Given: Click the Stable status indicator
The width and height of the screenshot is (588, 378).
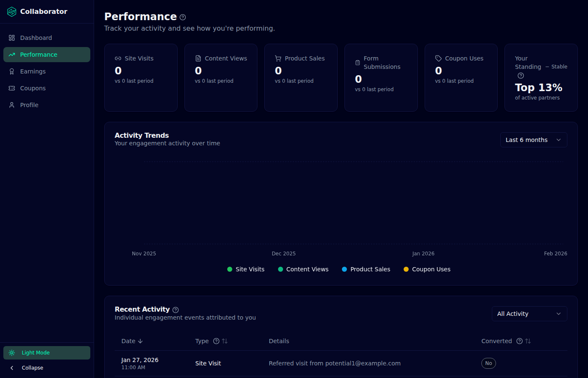Looking at the screenshot, I should click(556, 67).
